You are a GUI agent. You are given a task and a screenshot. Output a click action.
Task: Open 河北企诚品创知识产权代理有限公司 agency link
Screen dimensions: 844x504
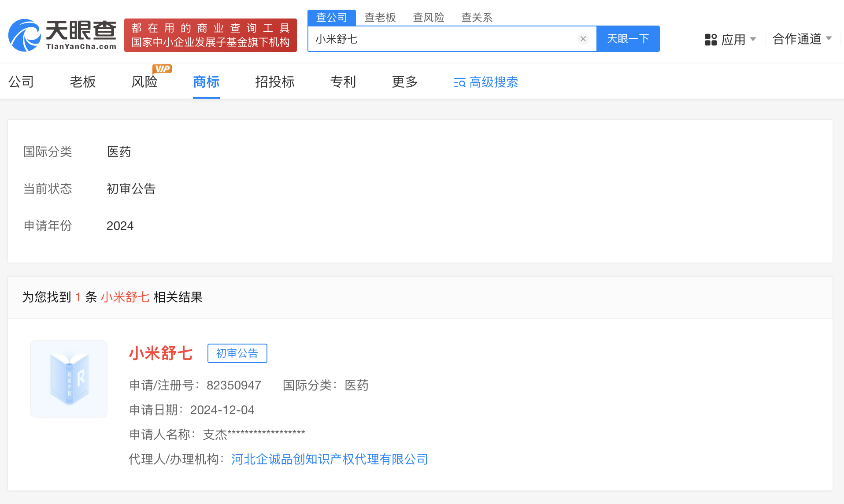(x=330, y=459)
